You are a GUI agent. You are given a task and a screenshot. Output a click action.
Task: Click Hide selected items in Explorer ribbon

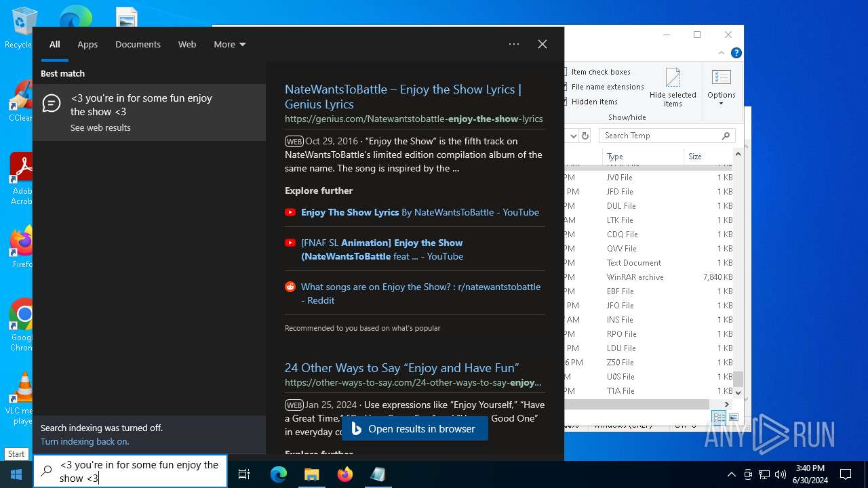pyautogui.click(x=673, y=88)
